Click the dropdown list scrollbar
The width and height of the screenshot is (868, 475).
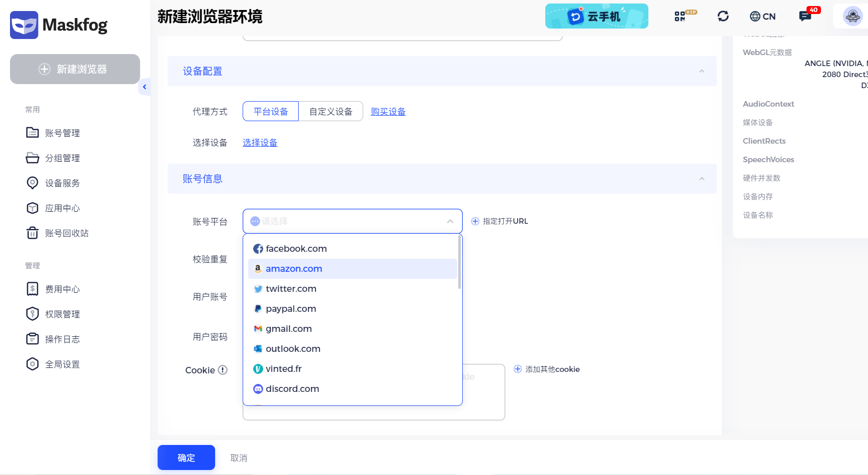coord(459,262)
